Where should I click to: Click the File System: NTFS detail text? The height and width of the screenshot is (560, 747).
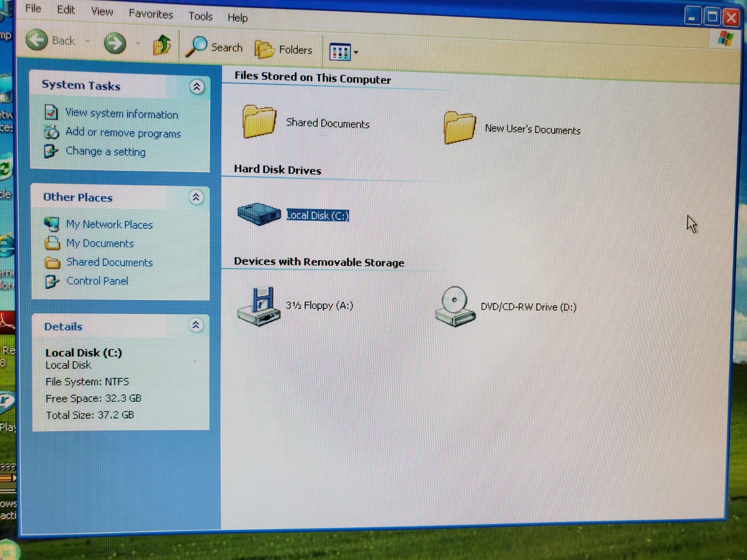pyautogui.click(x=87, y=382)
